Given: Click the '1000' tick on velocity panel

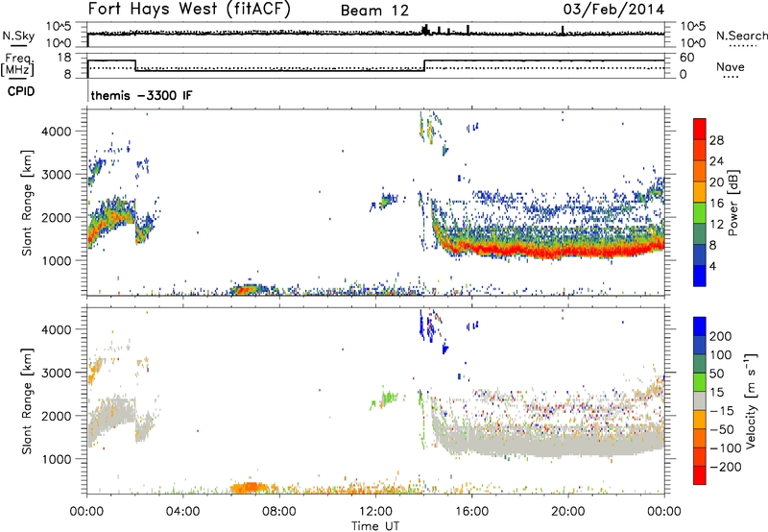Looking at the screenshot, I should [x=57, y=459].
